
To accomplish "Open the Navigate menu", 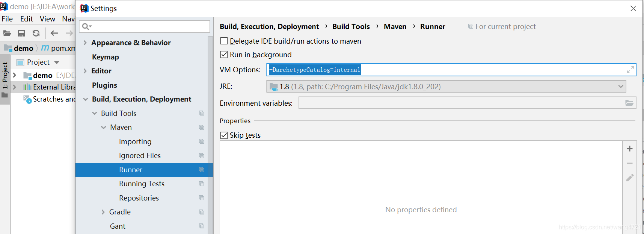I will tap(68, 19).
